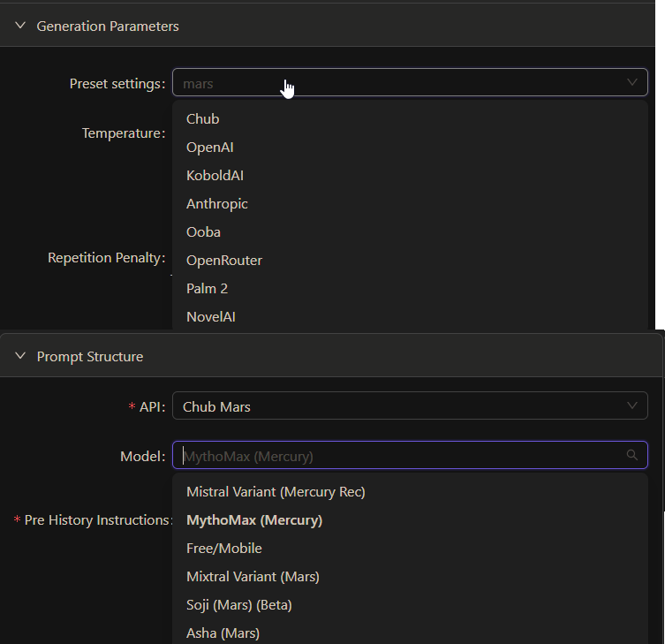Pick KoboldAI in preset settings list
This screenshot has height=644, width=665.
[x=215, y=176]
